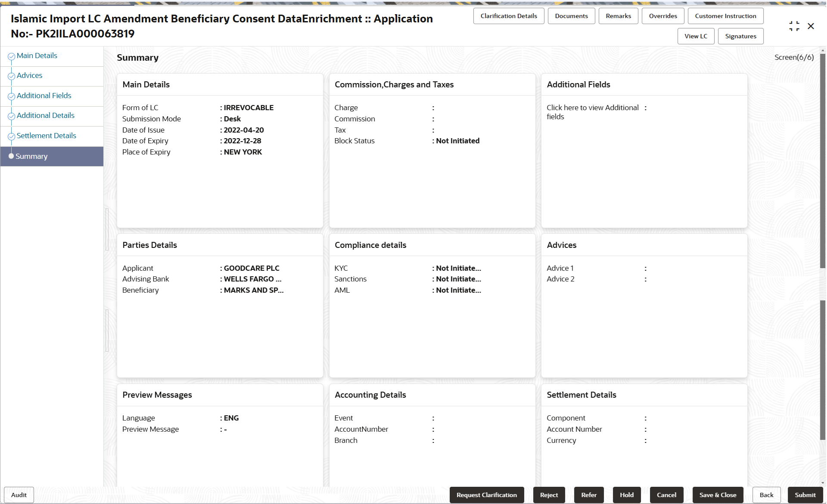The image size is (827, 504).
Task: Click the Summary step bullet icon
Action: pyautogui.click(x=11, y=156)
